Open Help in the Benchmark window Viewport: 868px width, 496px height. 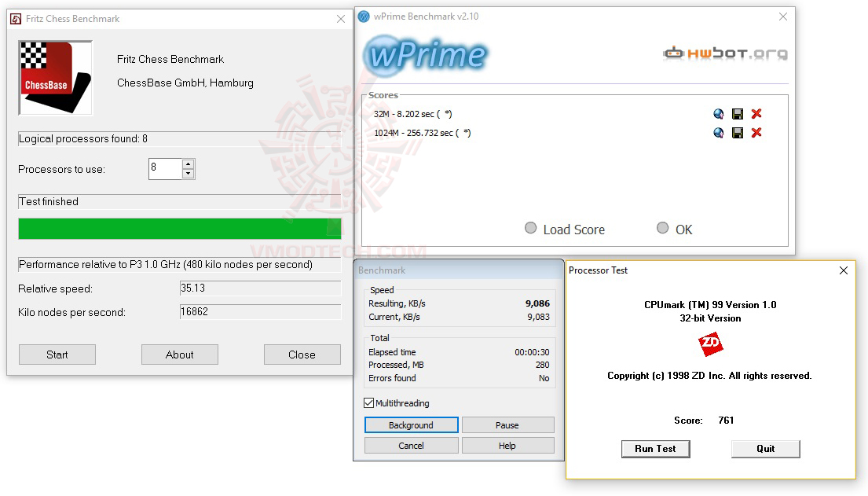click(507, 446)
